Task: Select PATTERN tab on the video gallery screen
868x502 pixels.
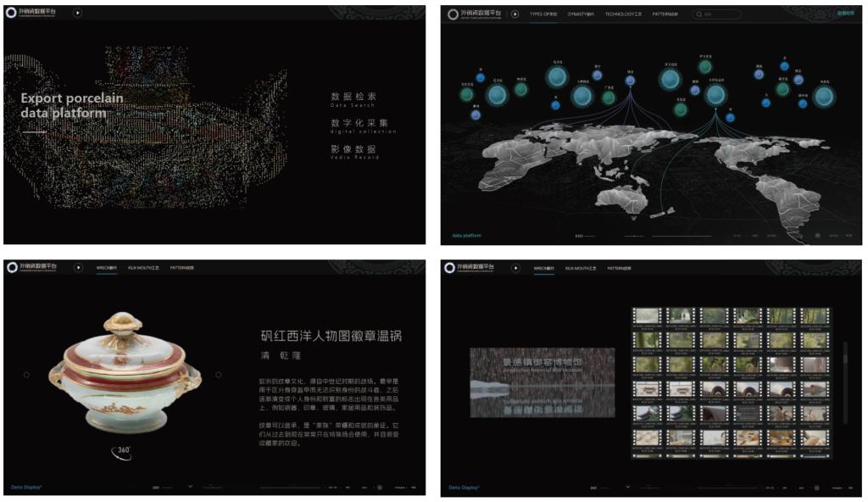Action: 619,268
